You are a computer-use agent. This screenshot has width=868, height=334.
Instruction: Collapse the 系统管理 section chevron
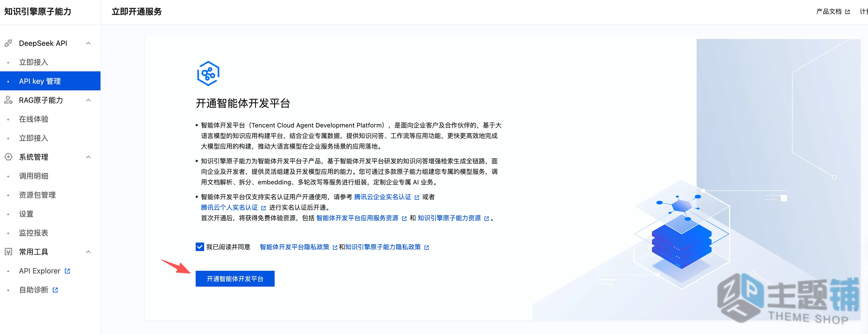point(88,157)
